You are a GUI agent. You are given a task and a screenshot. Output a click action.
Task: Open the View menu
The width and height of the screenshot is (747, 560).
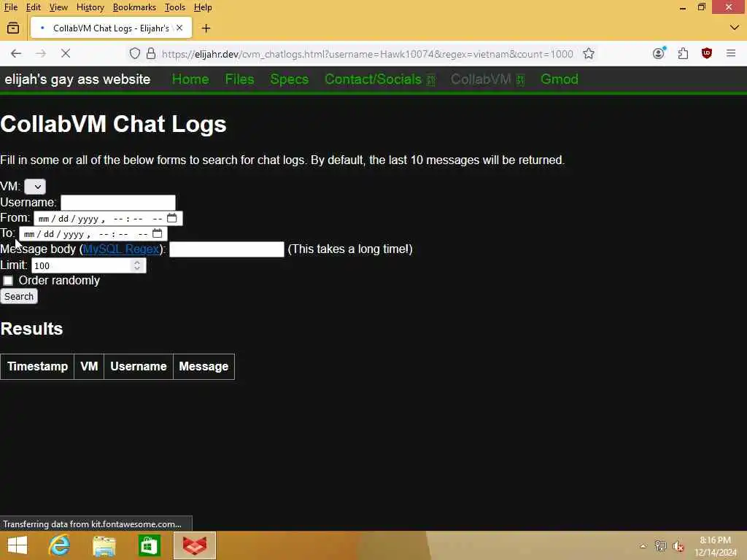pos(58,7)
